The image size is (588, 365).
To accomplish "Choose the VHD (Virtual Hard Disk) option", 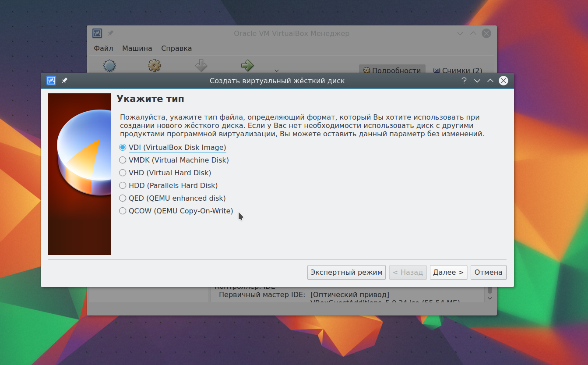I will tap(123, 173).
